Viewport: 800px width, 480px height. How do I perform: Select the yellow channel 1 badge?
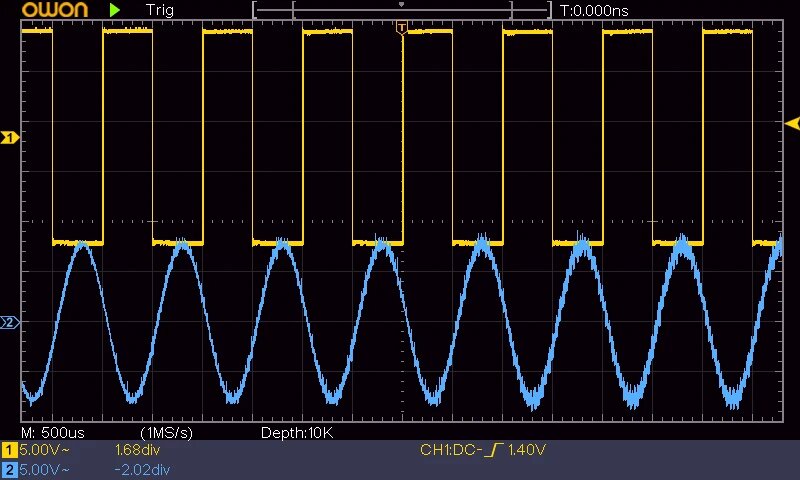[x=9, y=450]
